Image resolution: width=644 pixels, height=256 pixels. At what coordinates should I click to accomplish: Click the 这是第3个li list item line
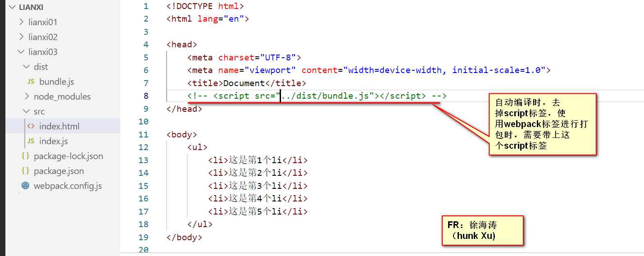pos(258,186)
